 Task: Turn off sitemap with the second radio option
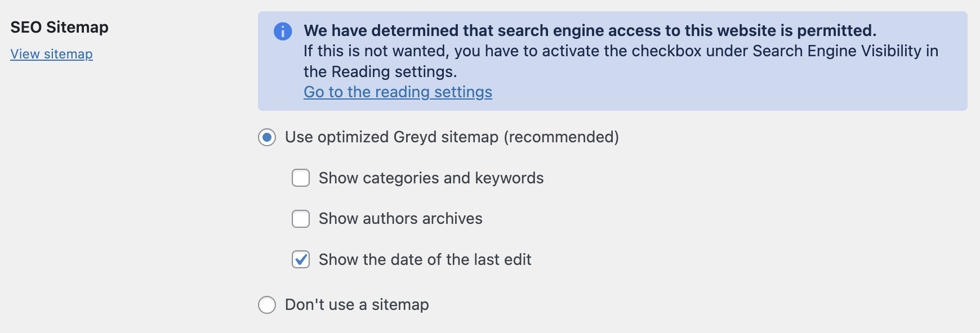[x=266, y=305]
